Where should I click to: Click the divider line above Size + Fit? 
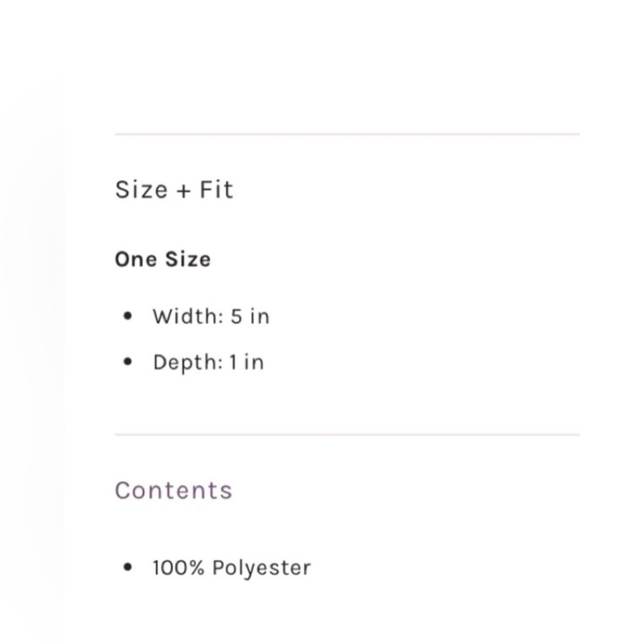(348, 134)
